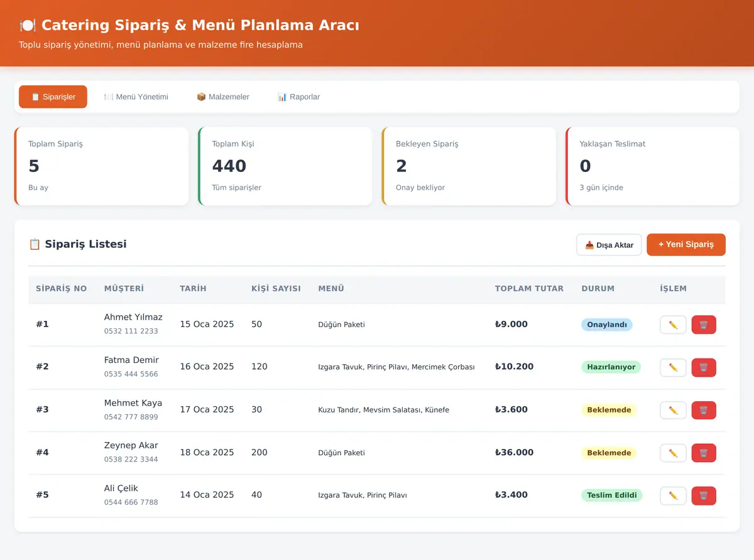Click the Beklemede badge for order #3

click(x=609, y=410)
